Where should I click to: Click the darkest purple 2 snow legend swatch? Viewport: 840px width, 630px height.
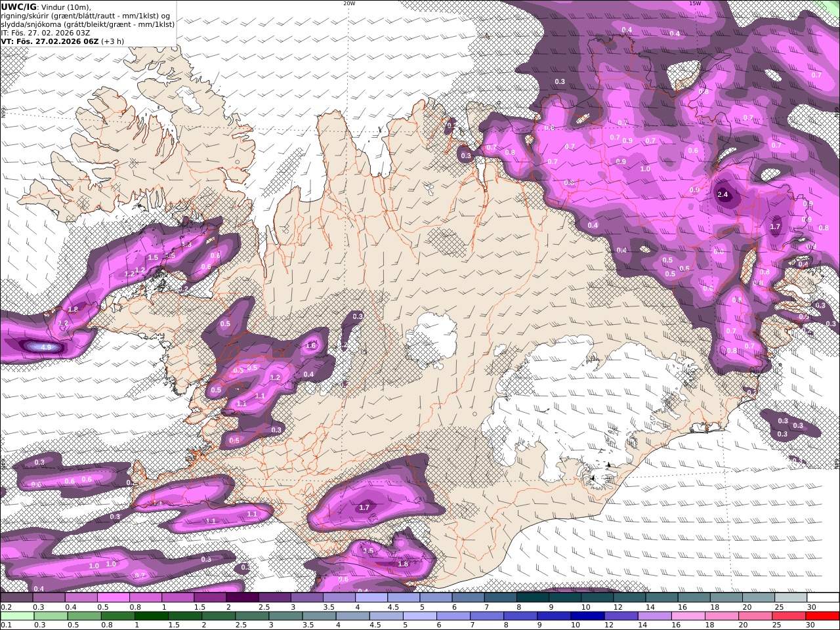(x=242, y=598)
